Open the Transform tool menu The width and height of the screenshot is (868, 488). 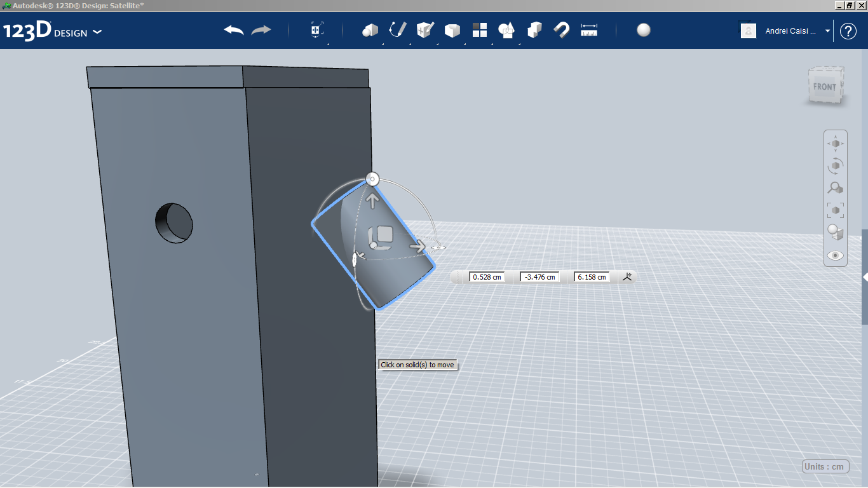coord(317,30)
